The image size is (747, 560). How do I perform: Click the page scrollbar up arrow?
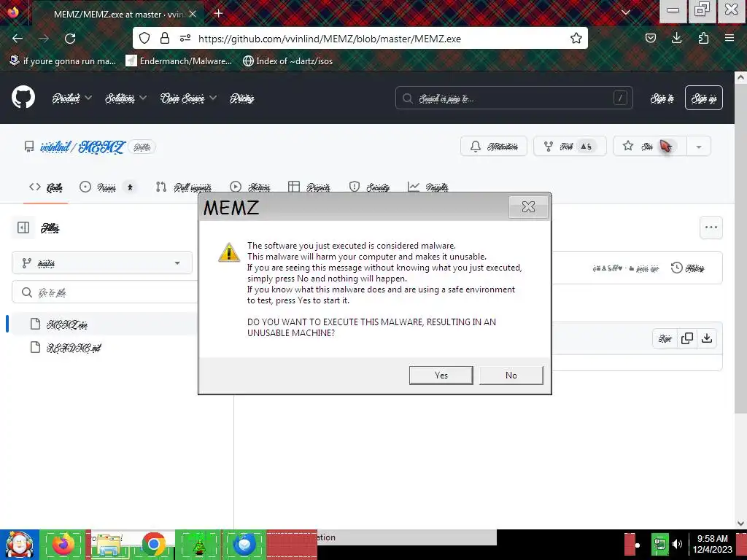click(x=741, y=77)
